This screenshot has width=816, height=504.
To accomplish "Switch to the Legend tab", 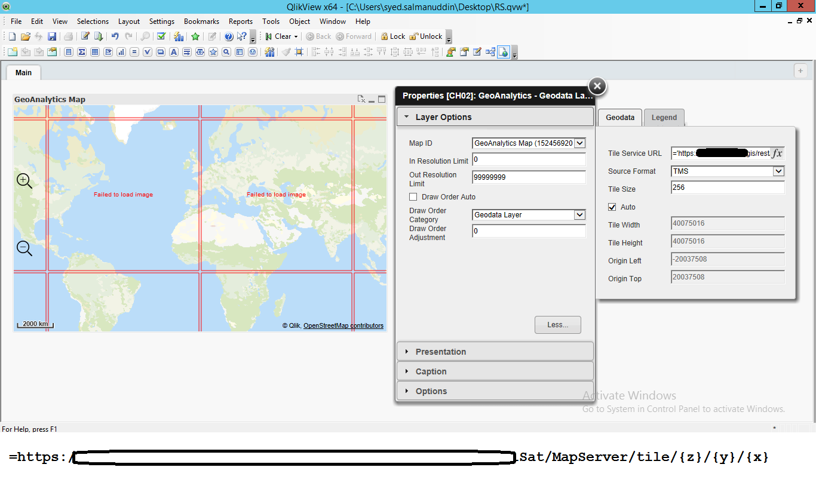I will (664, 118).
